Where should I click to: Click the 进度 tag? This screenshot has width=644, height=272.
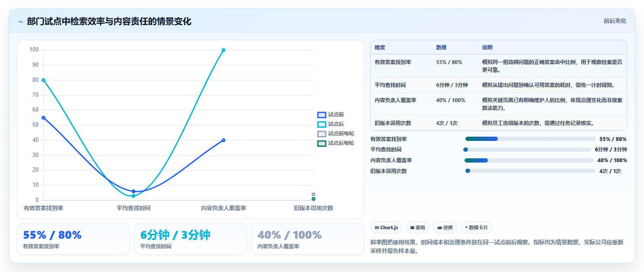coord(445,227)
